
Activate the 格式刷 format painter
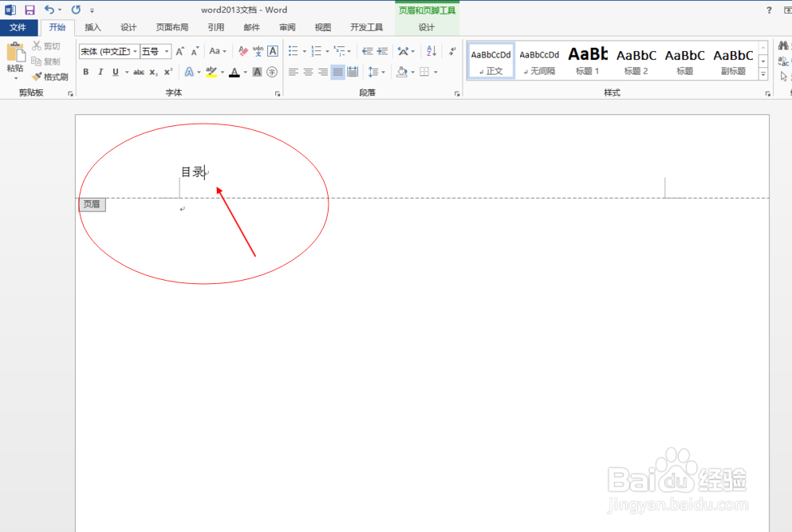tap(50, 77)
